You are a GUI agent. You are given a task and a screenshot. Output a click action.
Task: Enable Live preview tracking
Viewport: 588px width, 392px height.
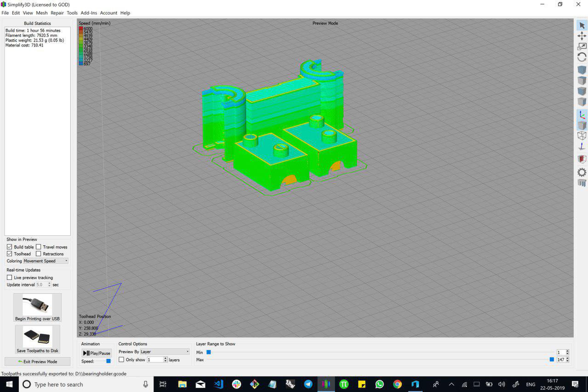tap(9, 277)
